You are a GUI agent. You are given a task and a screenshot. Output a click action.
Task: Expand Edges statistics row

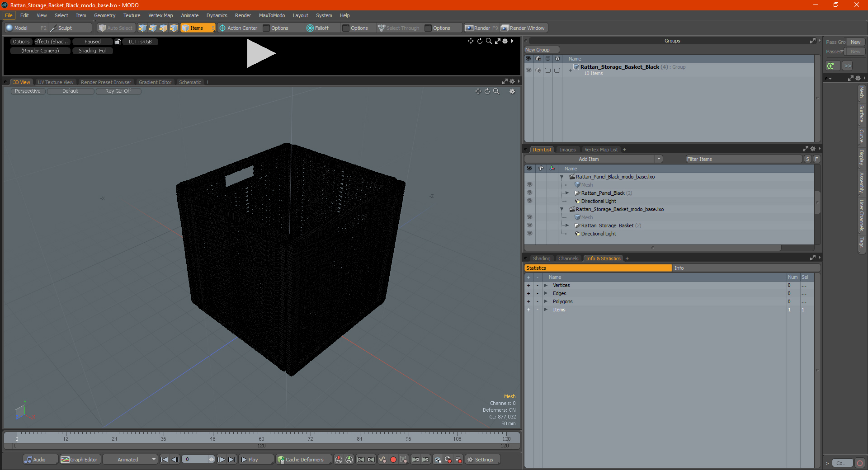(546, 293)
